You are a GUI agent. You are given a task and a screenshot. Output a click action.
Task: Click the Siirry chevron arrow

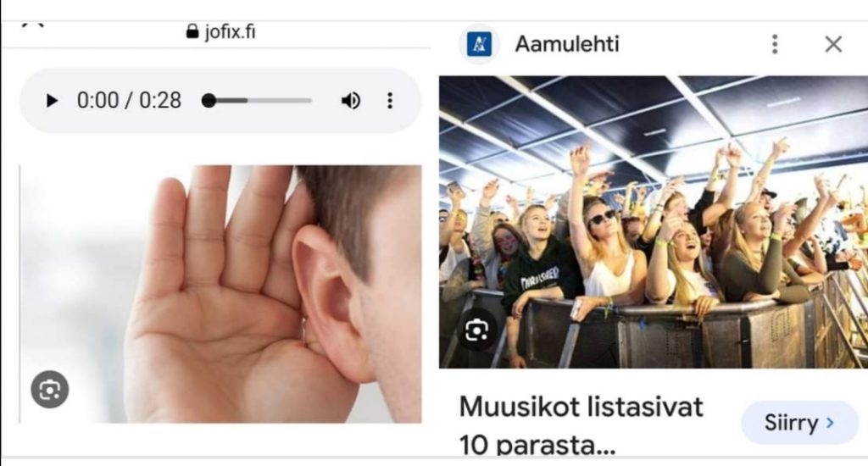pyautogui.click(x=830, y=423)
